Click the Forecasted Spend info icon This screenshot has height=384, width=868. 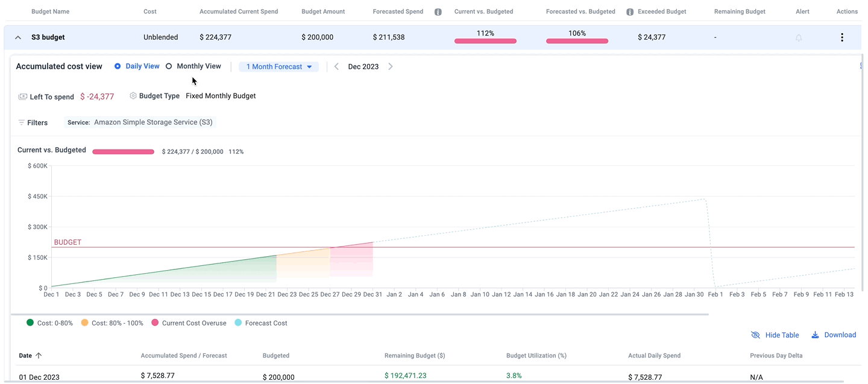[x=438, y=11]
